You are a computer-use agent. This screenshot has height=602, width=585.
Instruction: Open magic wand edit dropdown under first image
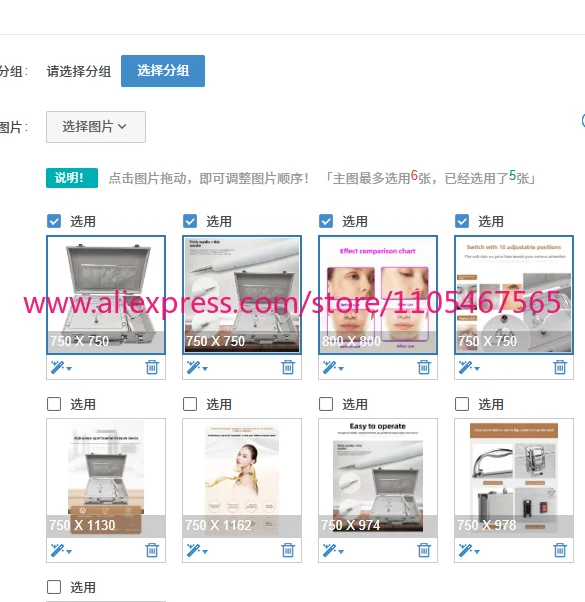[x=61, y=367]
